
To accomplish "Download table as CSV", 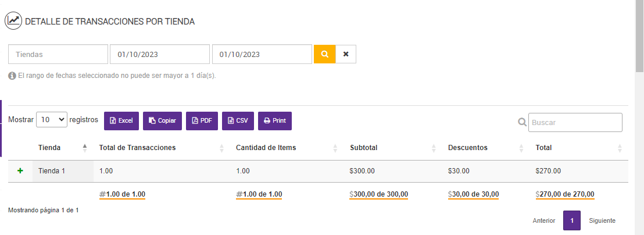I will pyautogui.click(x=238, y=121).
